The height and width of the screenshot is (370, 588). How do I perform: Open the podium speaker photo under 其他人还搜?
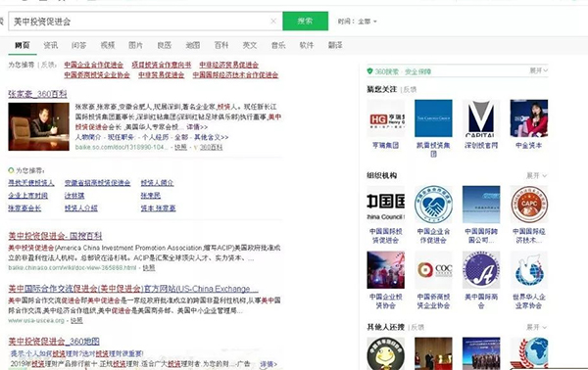(433, 353)
